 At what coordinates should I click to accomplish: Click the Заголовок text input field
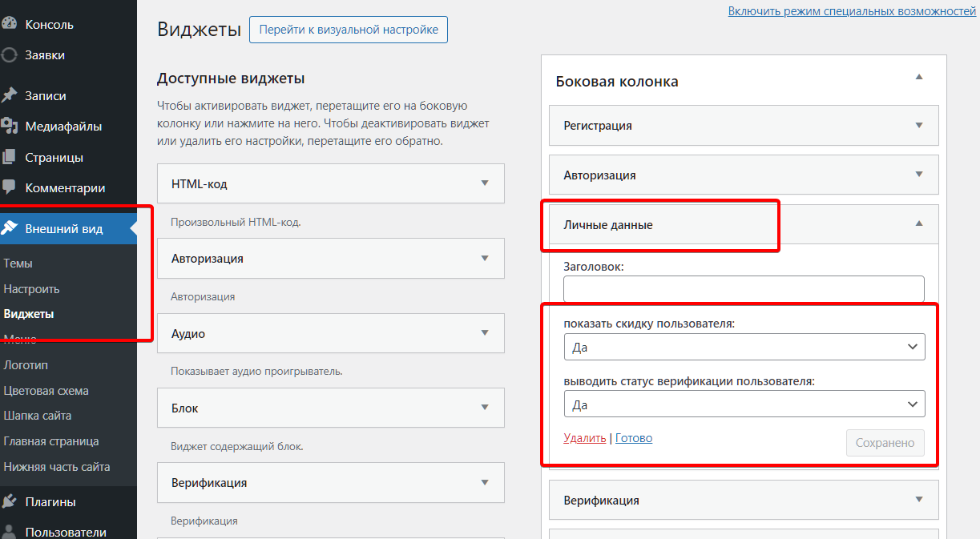pyautogui.click(x=744, y=289)
